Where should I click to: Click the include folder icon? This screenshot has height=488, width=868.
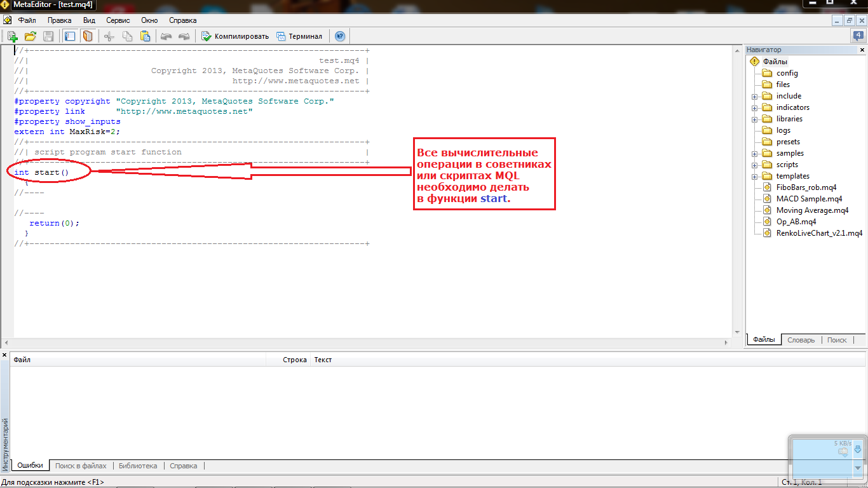[766, 96]
